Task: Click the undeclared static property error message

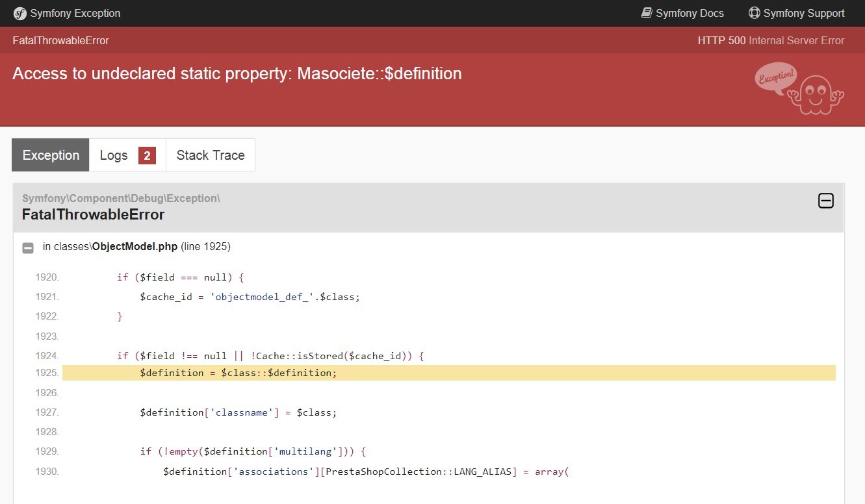Action: [x=237, y=73]
